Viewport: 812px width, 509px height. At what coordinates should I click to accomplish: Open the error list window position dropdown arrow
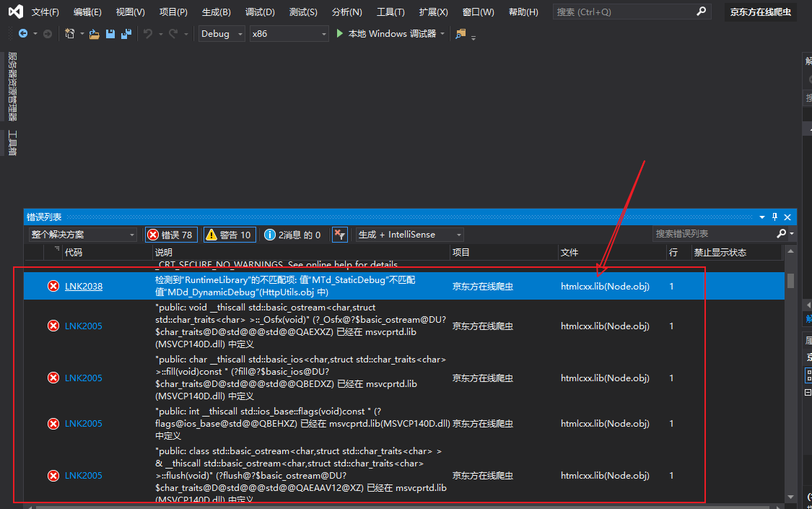tap(762, 217)
